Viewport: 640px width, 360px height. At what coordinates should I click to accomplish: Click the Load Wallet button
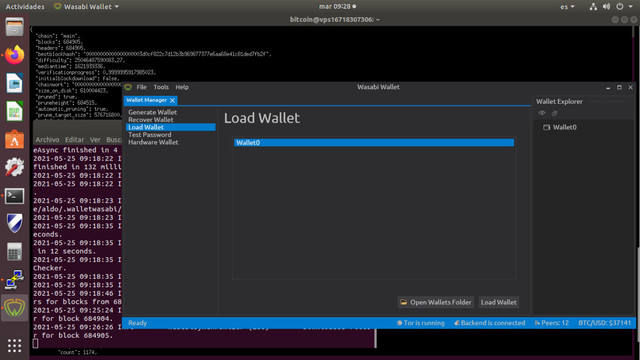[x=498, y=302]
